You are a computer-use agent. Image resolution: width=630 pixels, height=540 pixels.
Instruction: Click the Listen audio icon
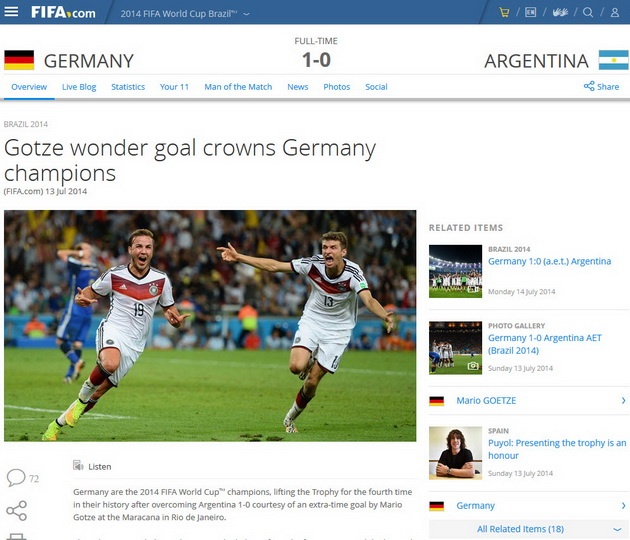[78, 466]
